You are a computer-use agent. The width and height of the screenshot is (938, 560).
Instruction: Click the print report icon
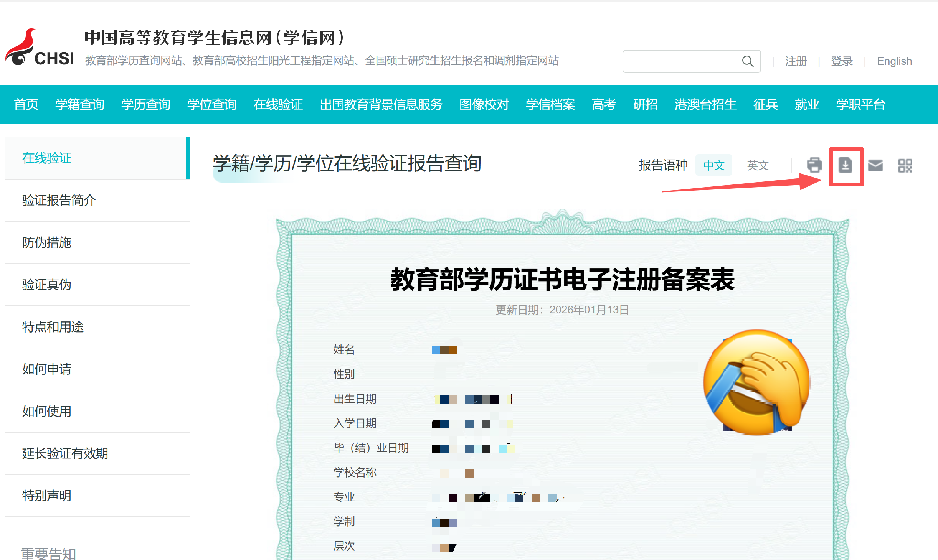814,165
